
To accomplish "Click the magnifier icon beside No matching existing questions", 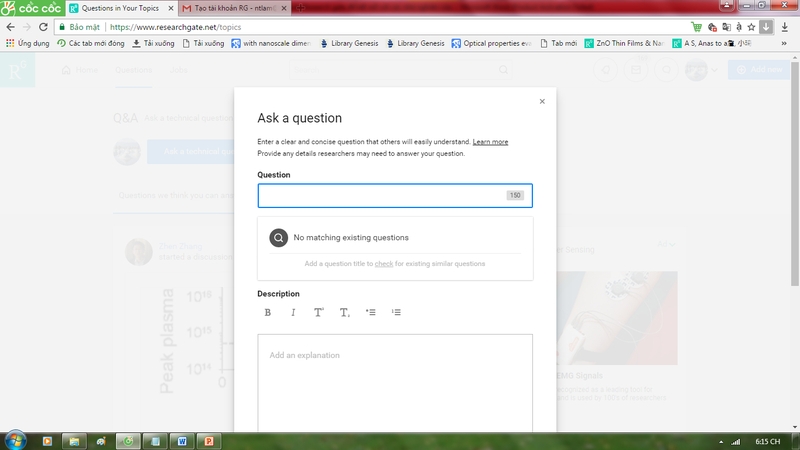I will point(279,238).
